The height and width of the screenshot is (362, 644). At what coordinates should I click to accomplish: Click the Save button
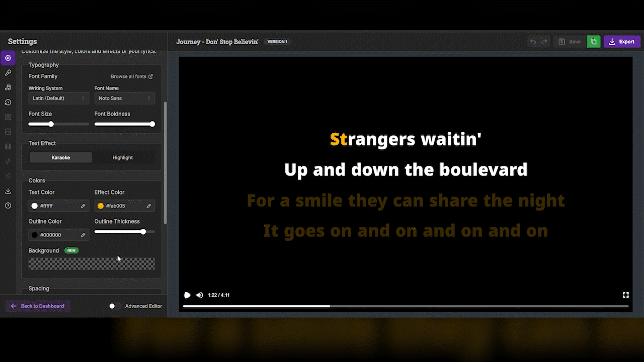click(569, 42)
